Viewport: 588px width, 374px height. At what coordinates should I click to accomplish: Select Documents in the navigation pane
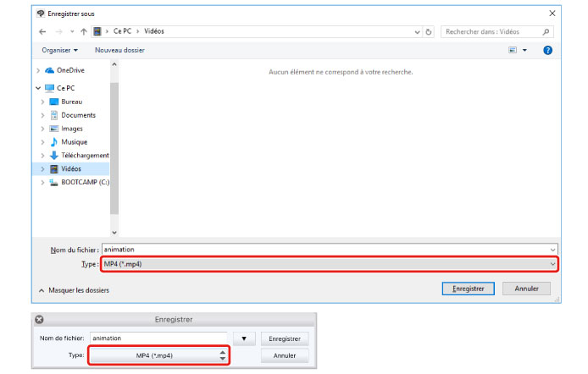pyautogui.click(x=78, y=115)
